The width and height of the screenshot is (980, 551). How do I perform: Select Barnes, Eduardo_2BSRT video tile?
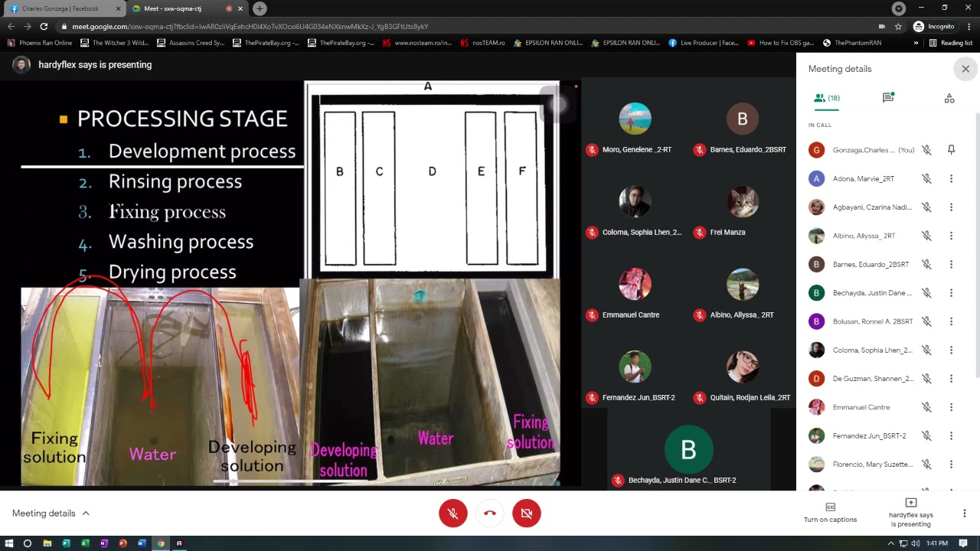pyautogui.click(x=742, y=119)
